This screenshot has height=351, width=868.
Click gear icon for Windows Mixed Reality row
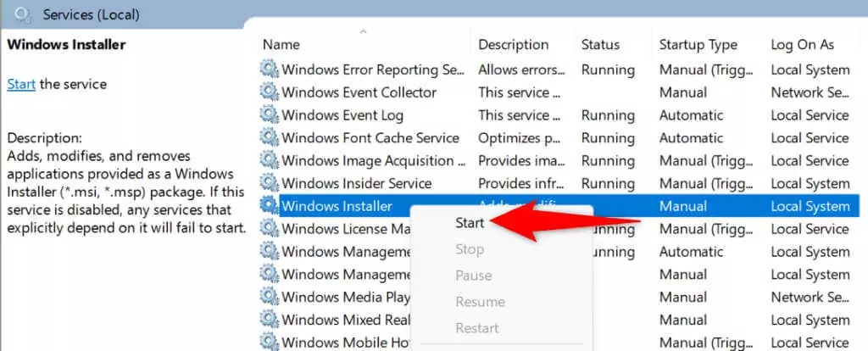(x=270, y=320)
